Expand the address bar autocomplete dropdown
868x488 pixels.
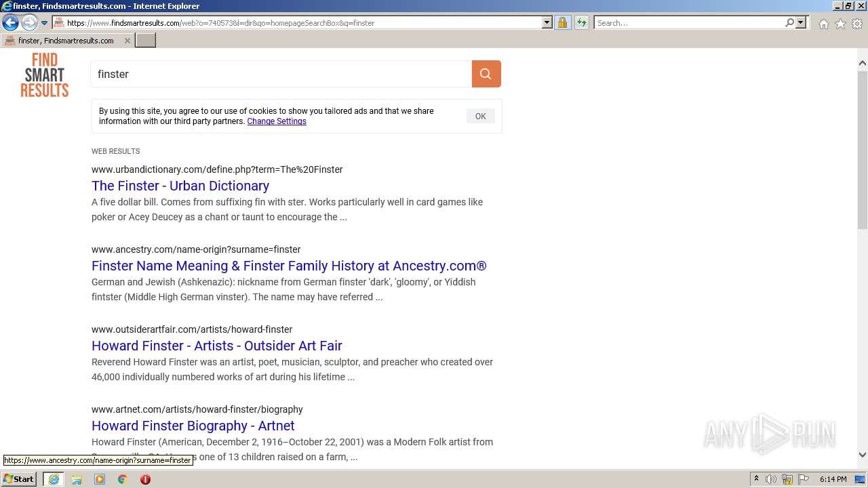547,23
